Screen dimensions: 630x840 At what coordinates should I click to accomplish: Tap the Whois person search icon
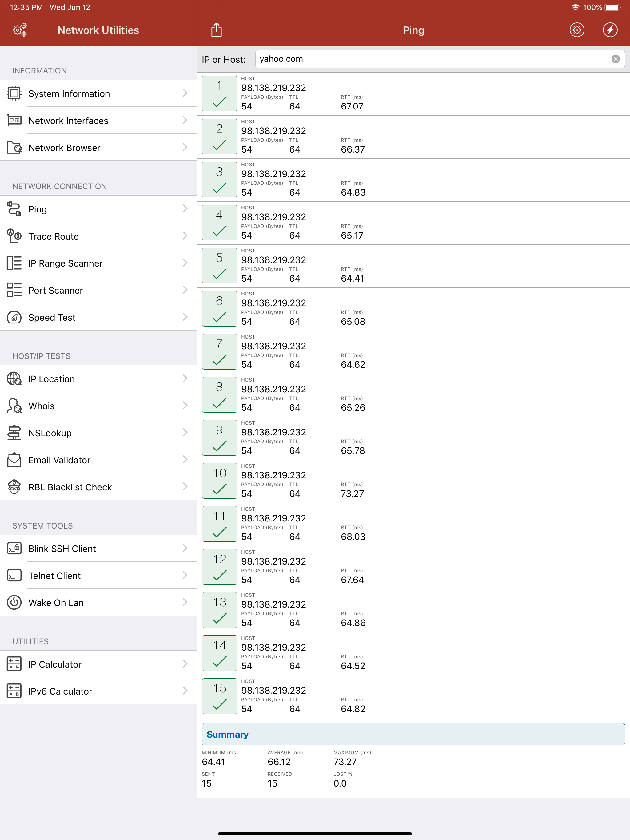pos(14,406)
